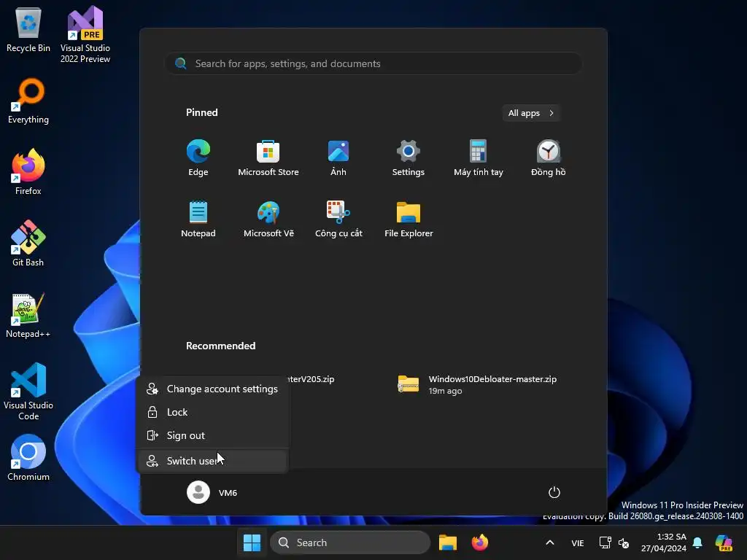747x560 pixels.
Task: Launch Microsoft Store pinned app
Action: [x=268, y=157]
